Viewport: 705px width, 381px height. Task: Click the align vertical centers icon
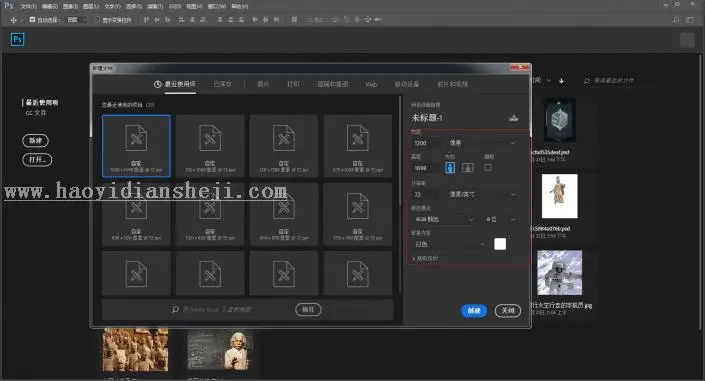(x=157, y=20)
